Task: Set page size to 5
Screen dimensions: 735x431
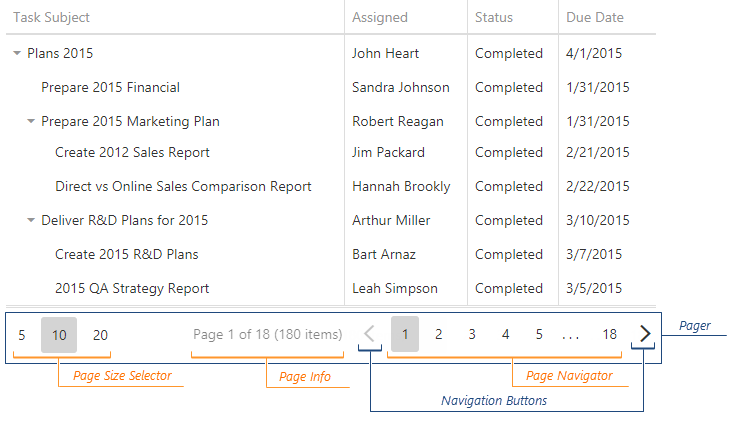Action: 22,335
